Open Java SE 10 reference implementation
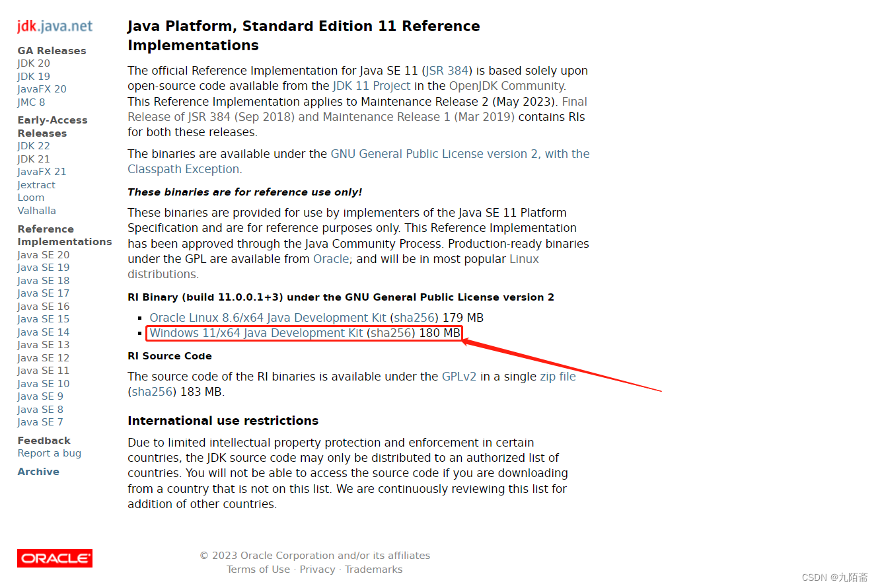 (43, 384)
